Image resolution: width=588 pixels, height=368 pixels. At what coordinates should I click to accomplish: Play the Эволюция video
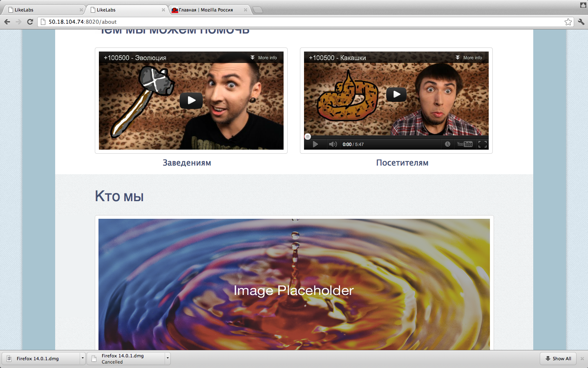pos(191,101)
